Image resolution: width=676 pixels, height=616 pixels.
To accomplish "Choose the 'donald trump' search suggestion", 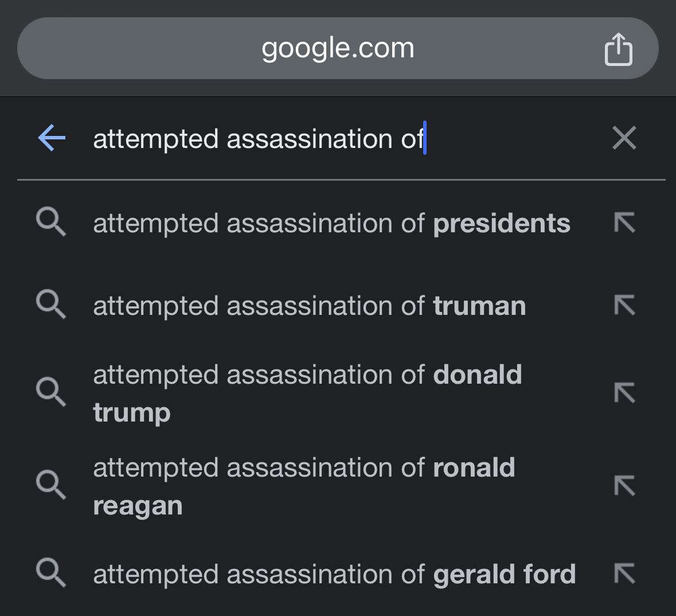I will click(307, 393).
